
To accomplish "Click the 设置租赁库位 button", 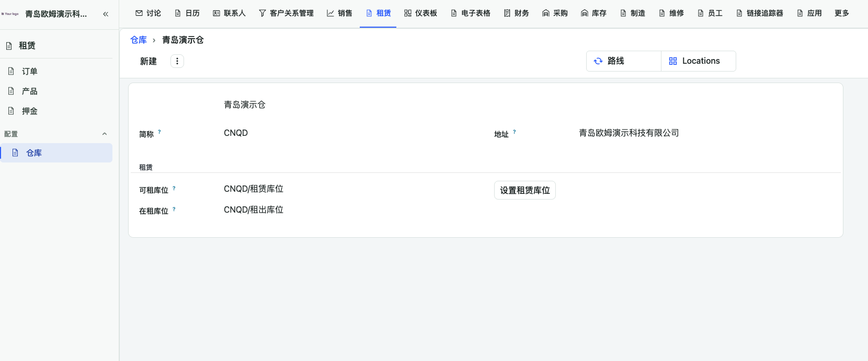I will (x=525, y=190).
